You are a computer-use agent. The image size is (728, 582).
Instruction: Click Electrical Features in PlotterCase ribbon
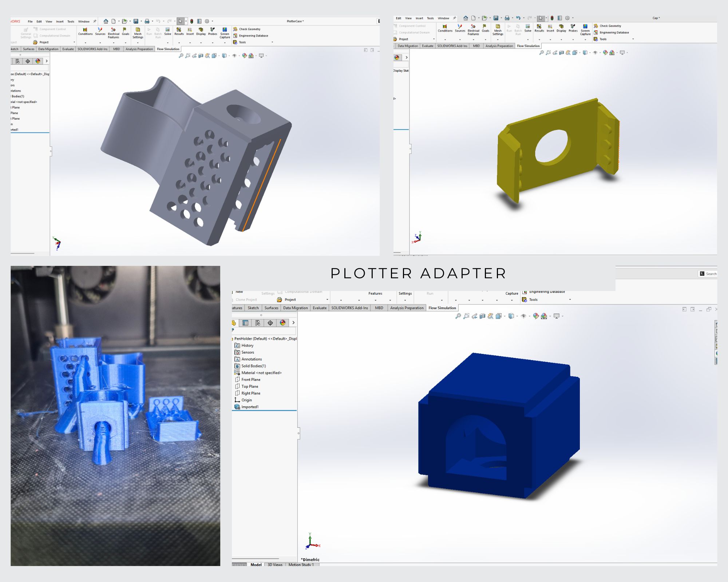(114, 33)
